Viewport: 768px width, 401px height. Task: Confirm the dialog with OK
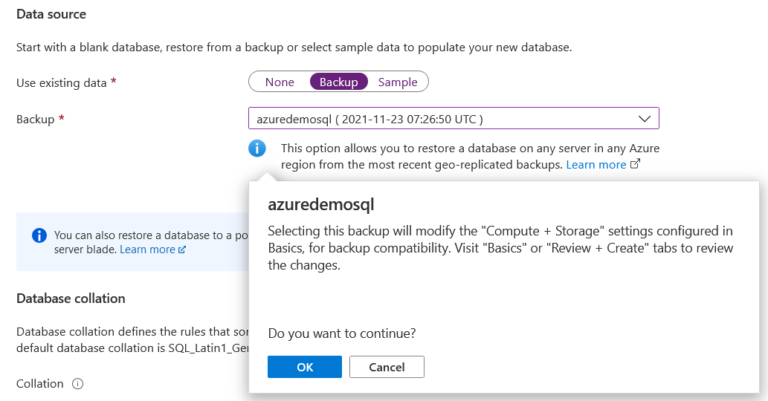pos(305,367)
